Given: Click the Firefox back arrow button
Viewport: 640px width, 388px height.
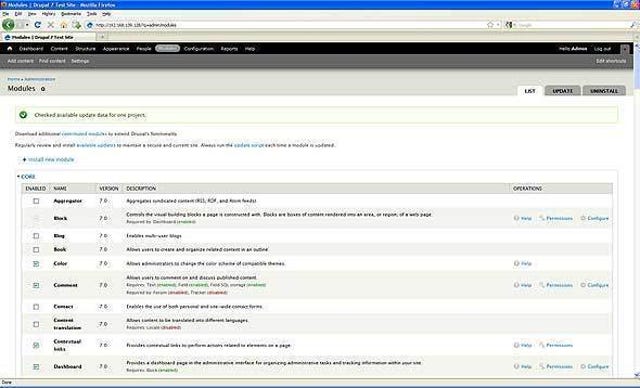Looking at the screenshot, I should [8, 24].
